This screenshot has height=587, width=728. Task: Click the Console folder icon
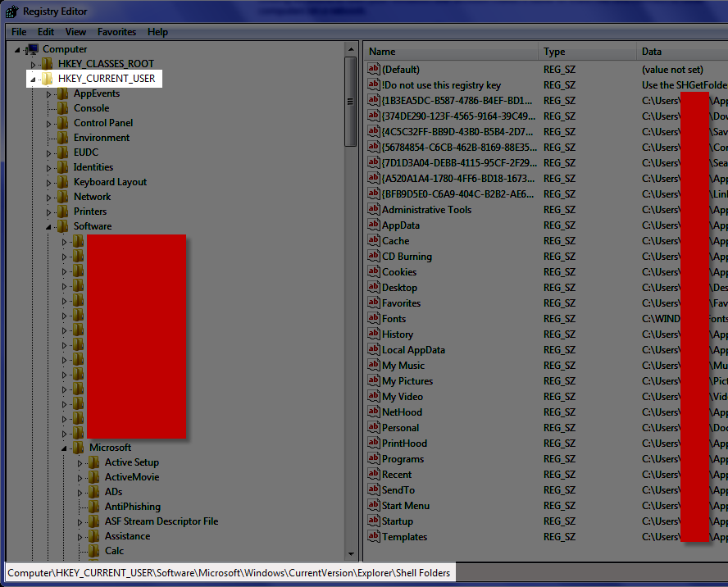[x=62, y=108]
